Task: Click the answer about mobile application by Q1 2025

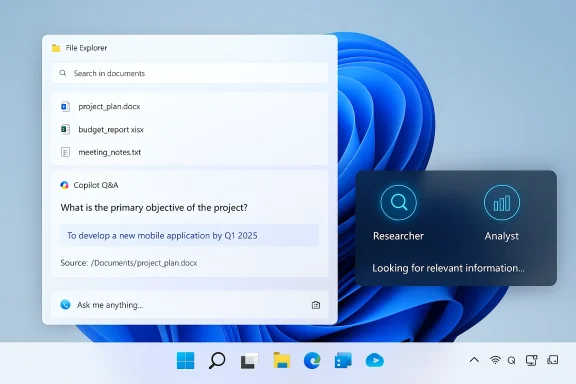Action: click(190, 235)
